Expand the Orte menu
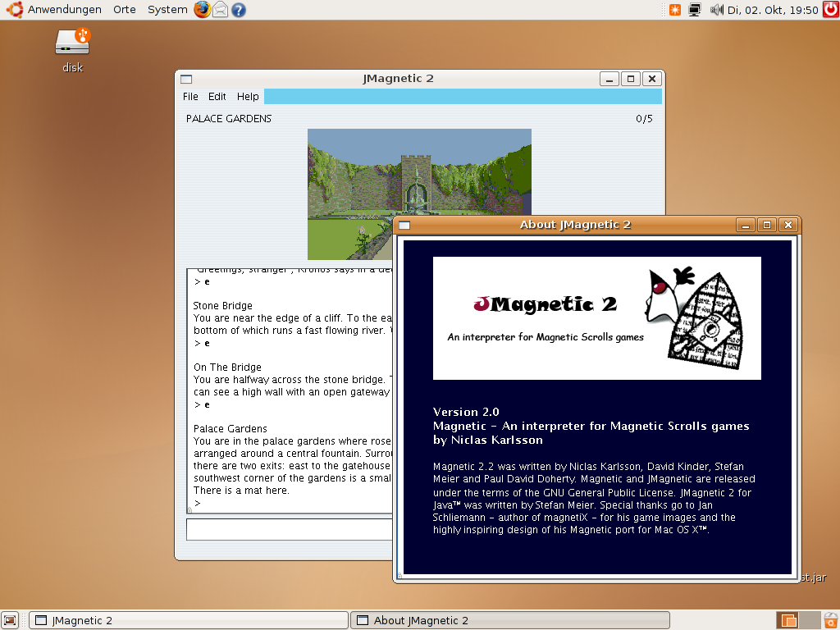The image size is (840, 630). (125, 10)
